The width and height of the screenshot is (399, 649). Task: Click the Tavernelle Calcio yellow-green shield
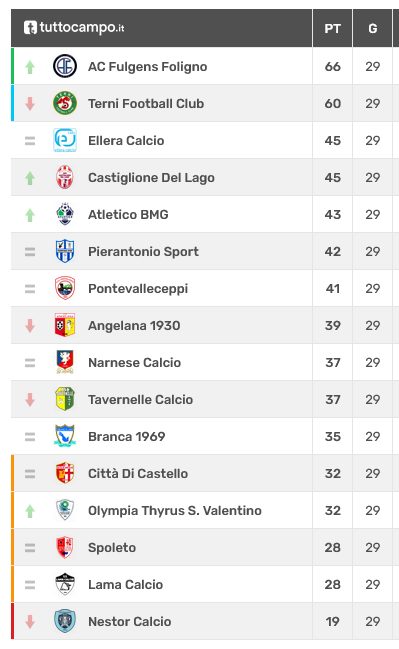pyautogui.click(x=65, y=399)
